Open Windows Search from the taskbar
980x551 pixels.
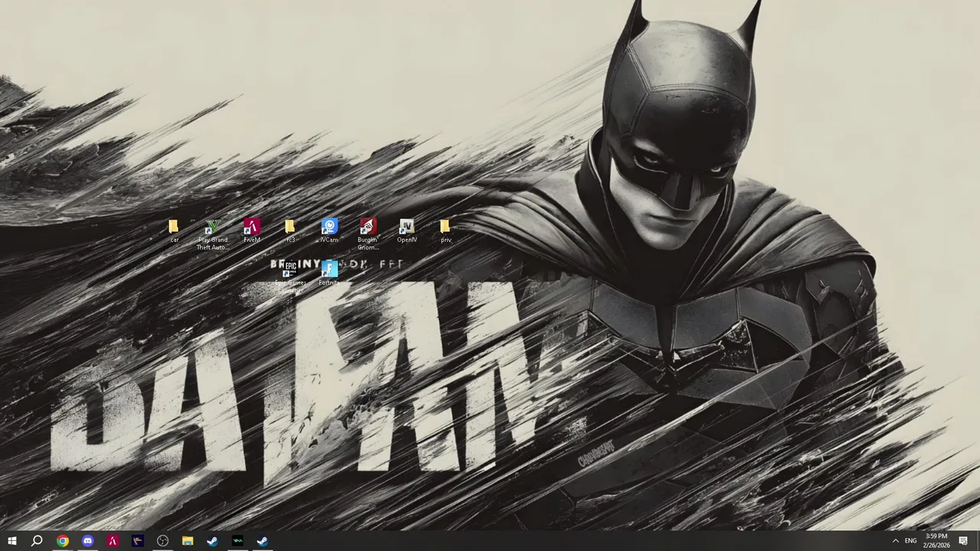(37, 541)
